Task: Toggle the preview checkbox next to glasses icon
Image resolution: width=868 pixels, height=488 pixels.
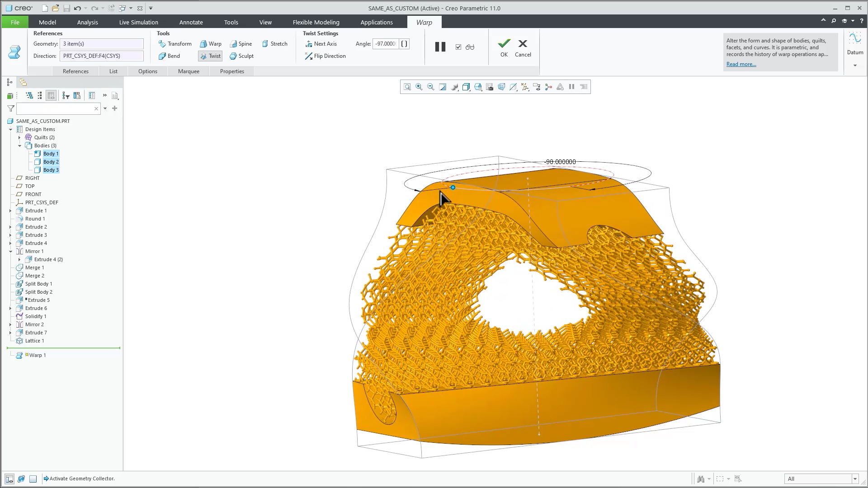Action: point(458,47)
